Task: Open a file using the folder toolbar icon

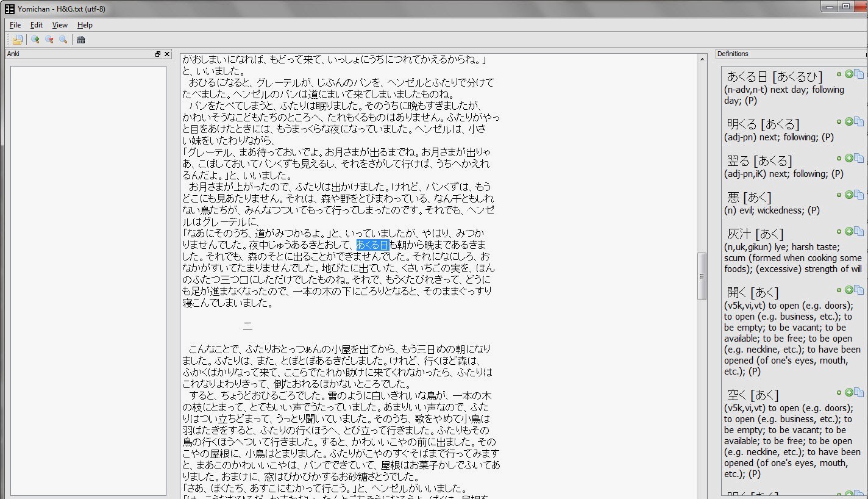Action: 17,40
